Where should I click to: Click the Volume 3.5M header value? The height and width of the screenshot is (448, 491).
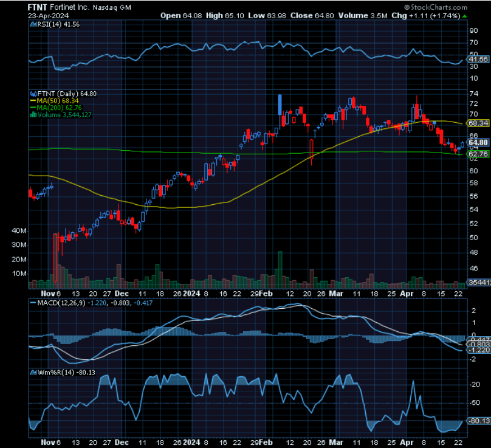click(363, 16)
